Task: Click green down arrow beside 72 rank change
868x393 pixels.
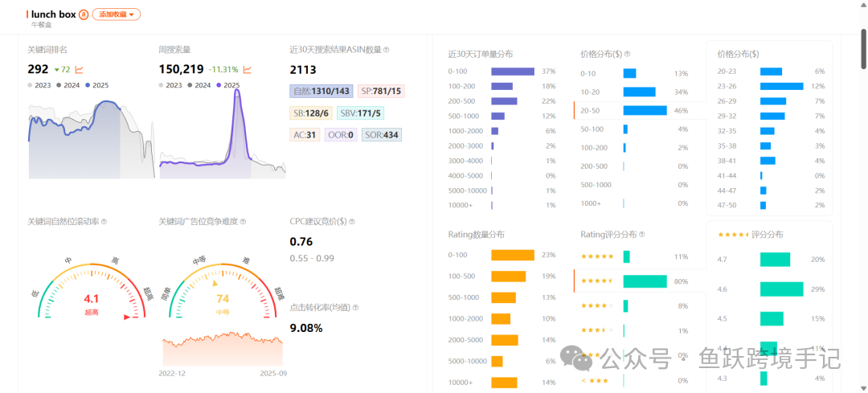Action: [x=56, y=70]
